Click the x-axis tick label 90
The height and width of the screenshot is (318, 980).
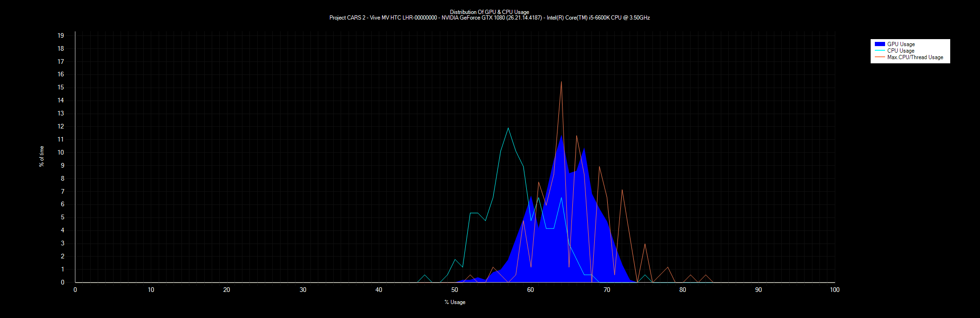coord(758,290)
